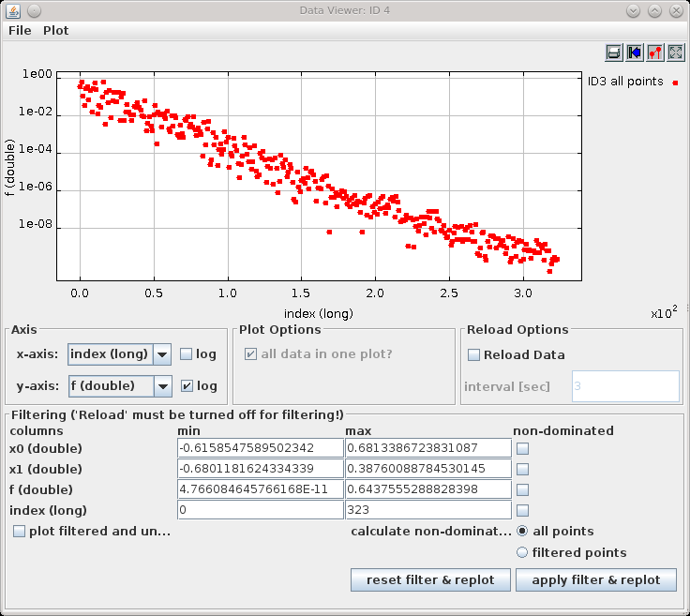Click the round window menu button in title bar
Screen dimensions: 690x616
(x=35, y=10)
